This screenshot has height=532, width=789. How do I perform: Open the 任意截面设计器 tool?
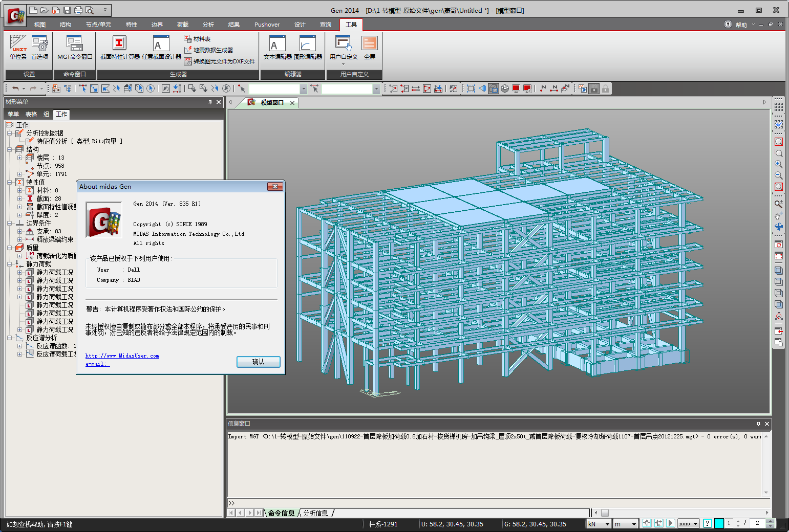point(161,47)
